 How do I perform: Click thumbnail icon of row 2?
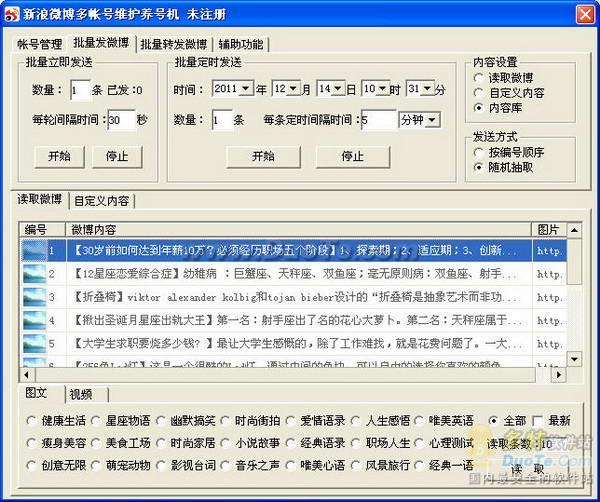point(34,274)
